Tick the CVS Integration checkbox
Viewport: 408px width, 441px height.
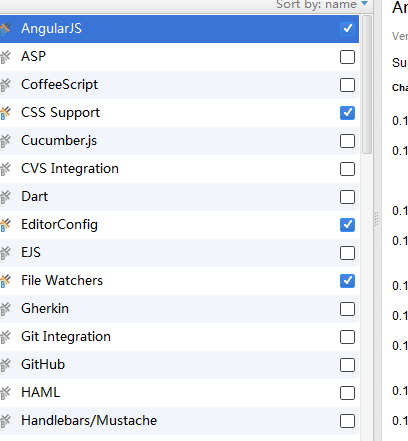[x=347, y=169]
